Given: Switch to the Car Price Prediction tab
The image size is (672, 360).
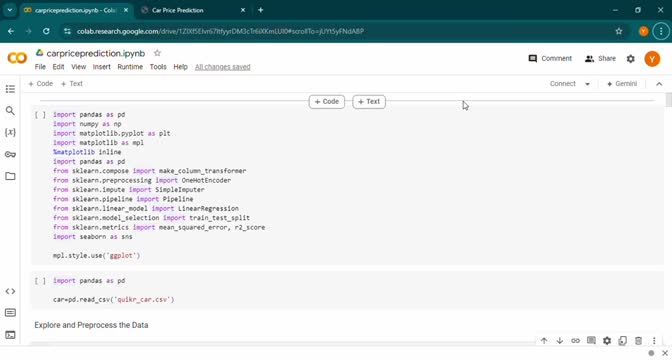Looking at the screenshot, I should (193, 10).
